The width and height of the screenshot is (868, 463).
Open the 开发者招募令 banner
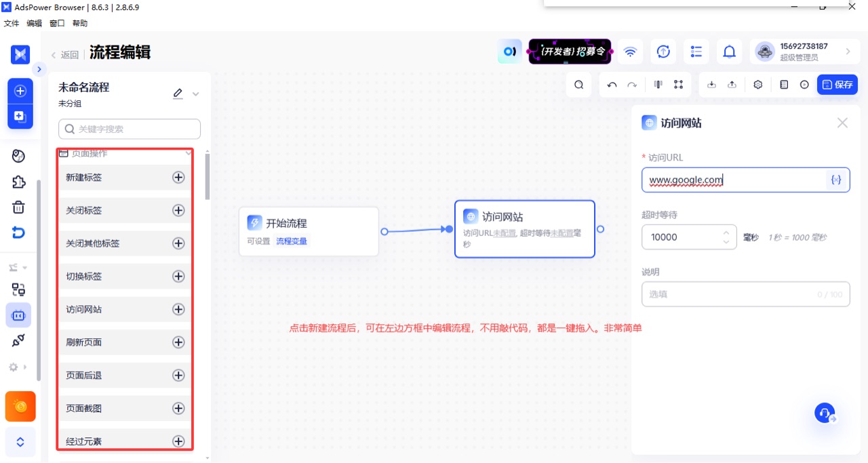[x=570, y=52]
